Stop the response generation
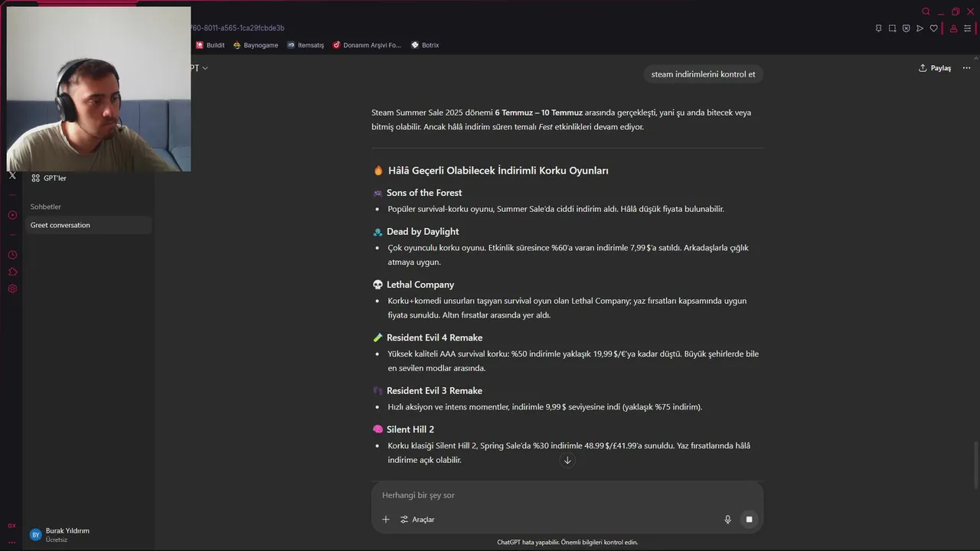980x551 pixels. click(749, 520)
